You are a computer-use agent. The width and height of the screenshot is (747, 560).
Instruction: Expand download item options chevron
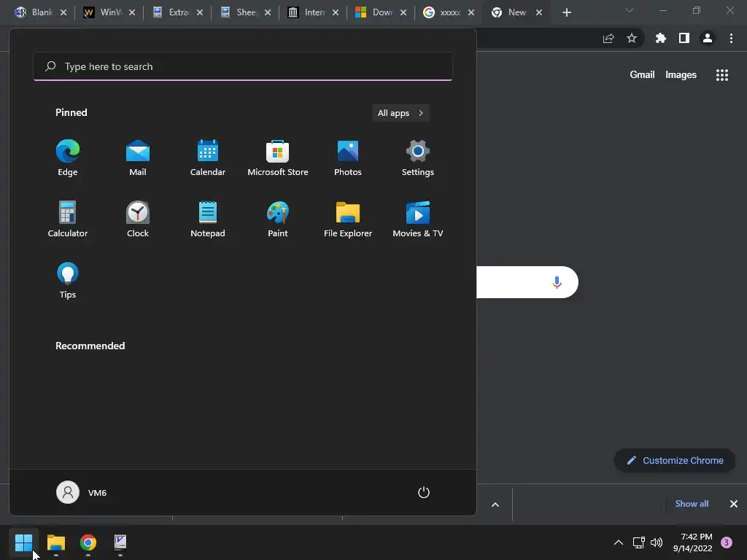coord(495,505)
